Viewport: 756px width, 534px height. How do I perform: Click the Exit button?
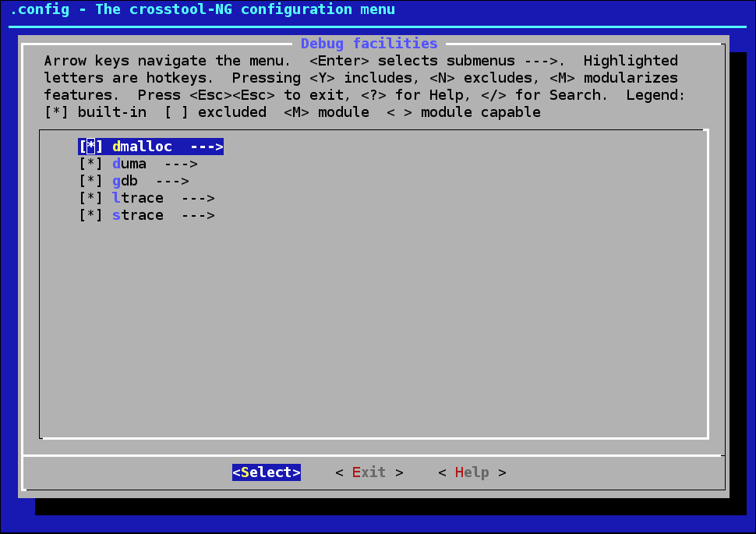(x=369, y=472)
